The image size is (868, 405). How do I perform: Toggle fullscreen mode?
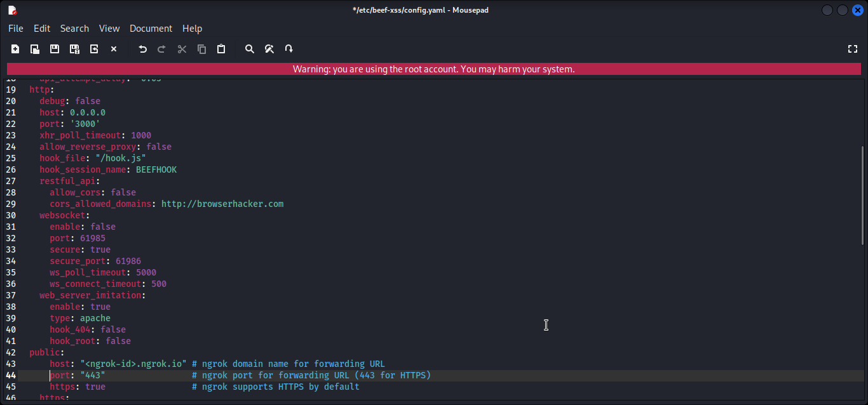click(x=852, y=49)
